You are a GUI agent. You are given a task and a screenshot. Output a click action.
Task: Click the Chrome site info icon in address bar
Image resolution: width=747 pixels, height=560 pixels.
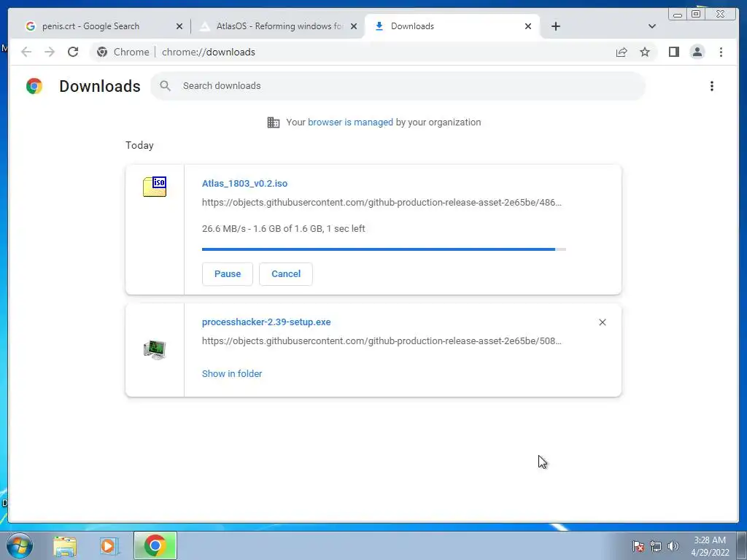(102, 52)
